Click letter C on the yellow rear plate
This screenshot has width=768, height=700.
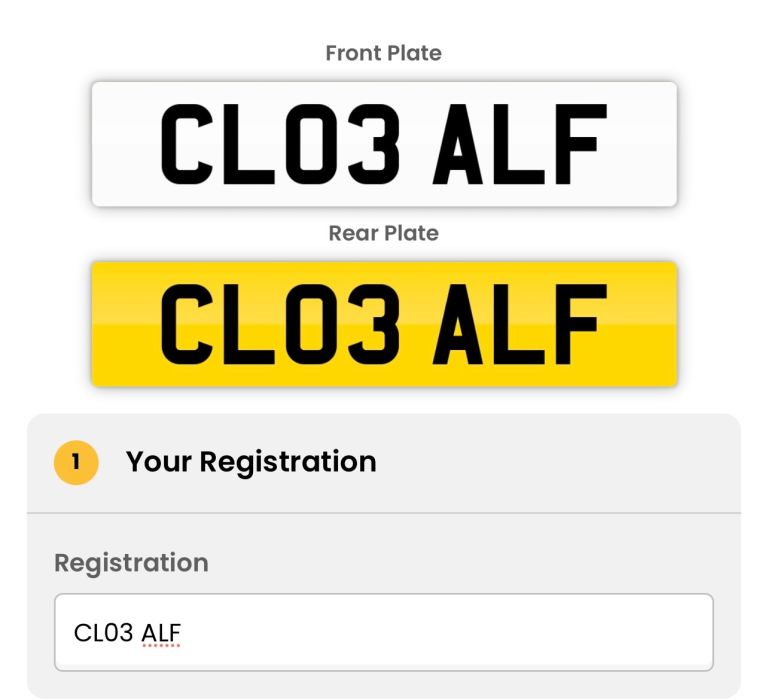coord(188,324)
